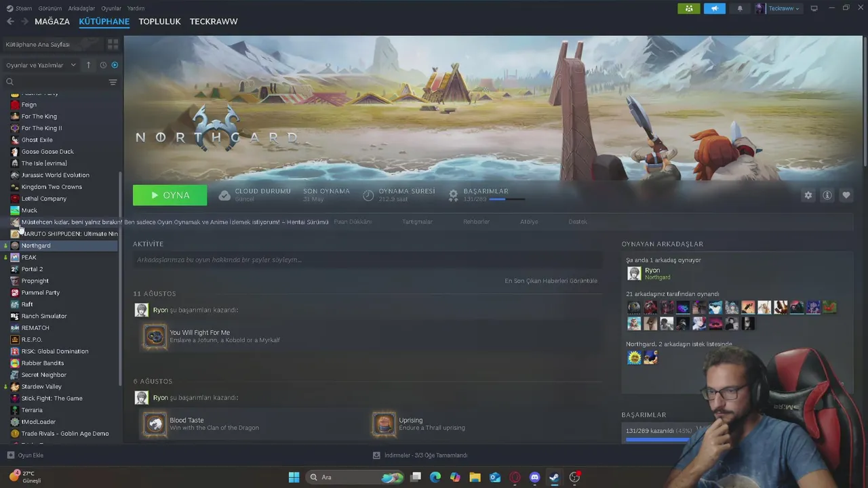Open the Uprising achievement icon
The height and width of the screenshot is (488, 868).
pyautogui.click(x=384, y=424)
